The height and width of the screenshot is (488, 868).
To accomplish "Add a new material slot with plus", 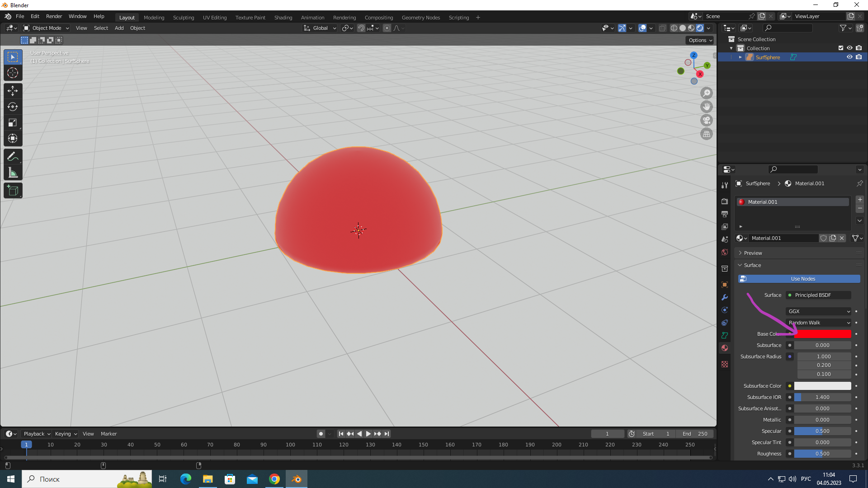I will tap(860, 199).
